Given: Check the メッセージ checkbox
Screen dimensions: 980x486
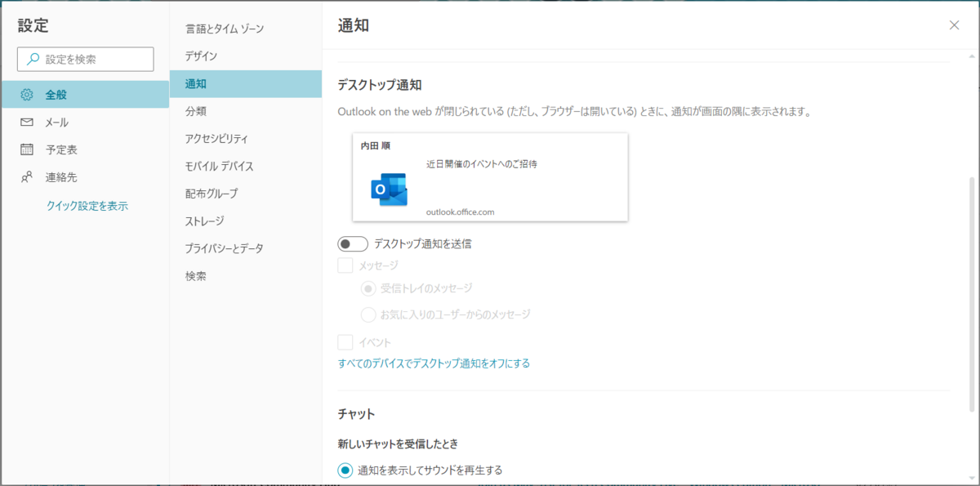Looking at the screenshot, I should tap(345, 265).
